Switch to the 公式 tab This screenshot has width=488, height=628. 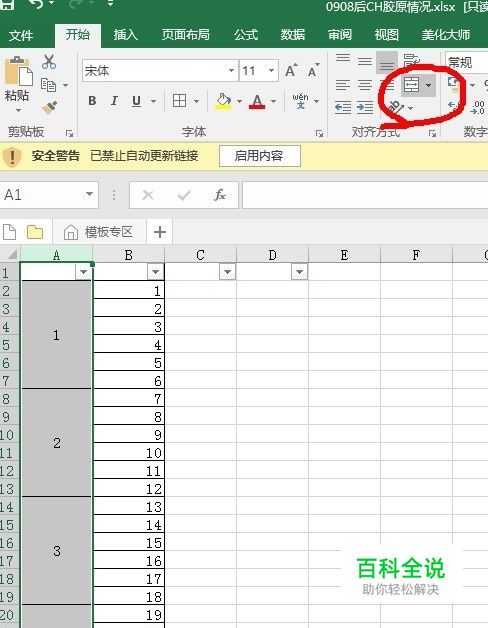246,35
